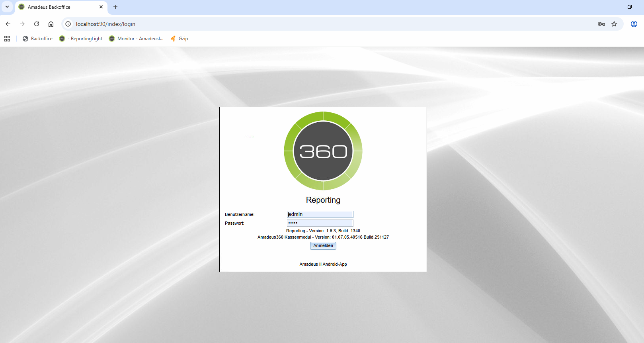644x343 pixels.
Task: Click the Passwort: label
Action: pos(234,223)
